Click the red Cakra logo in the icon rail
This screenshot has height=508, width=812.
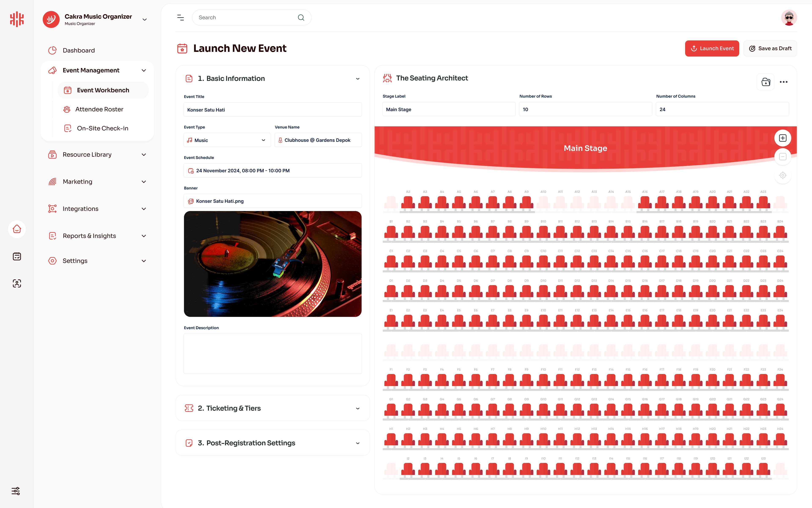(x=17, y=19)
